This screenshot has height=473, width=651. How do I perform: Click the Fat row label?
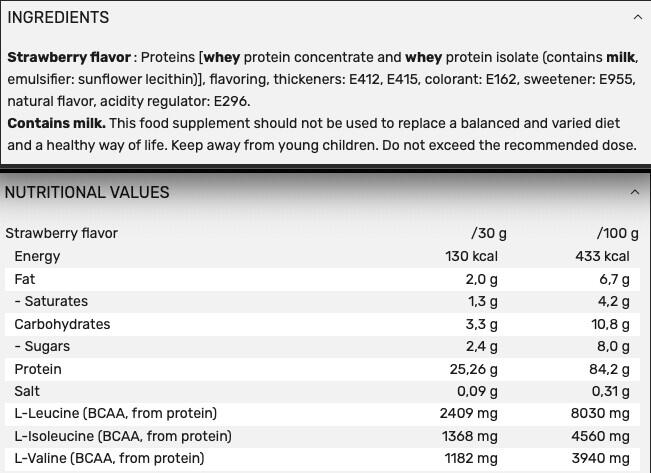pos(25,279)
